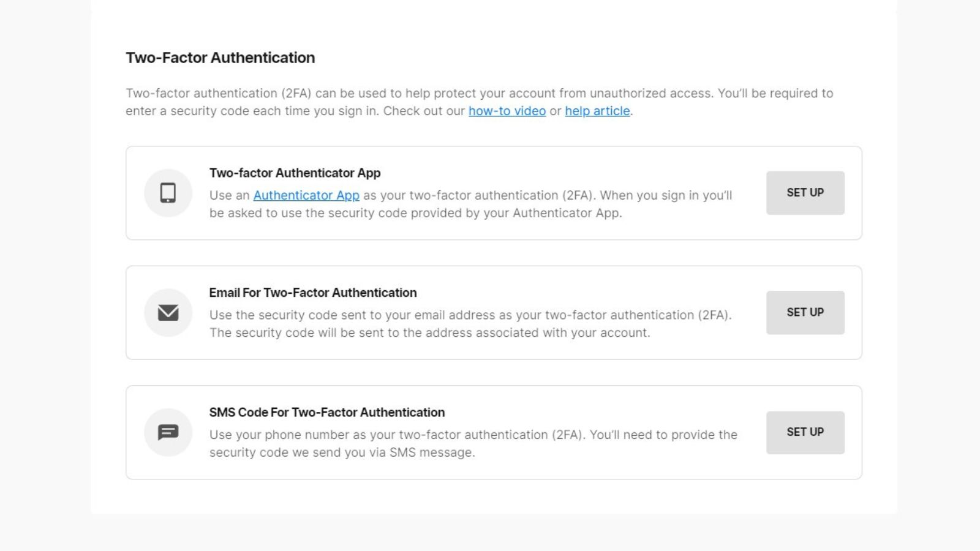Select the mail envelope symbol in the middle card
This screenshot has height=551, width=980.
[x=168, y=312]
